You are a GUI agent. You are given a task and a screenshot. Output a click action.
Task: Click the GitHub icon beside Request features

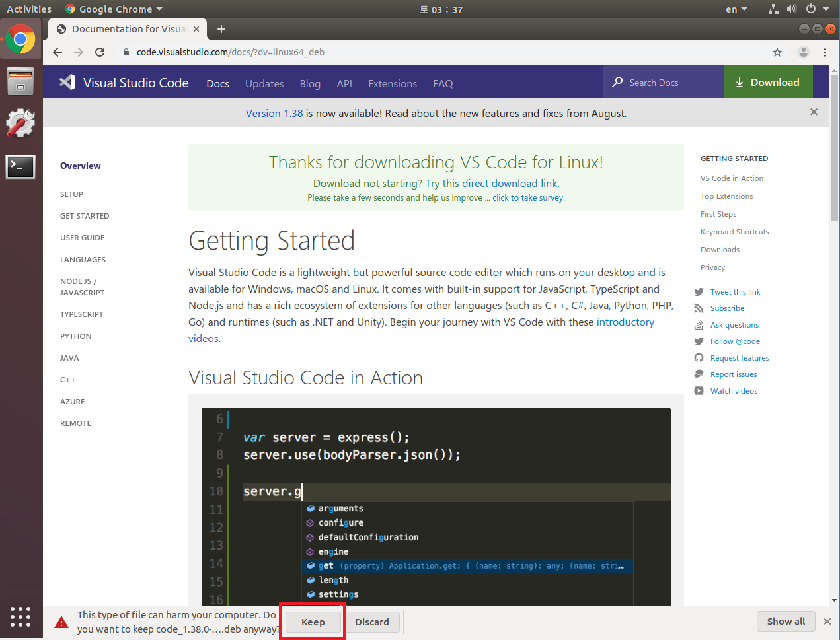(x=699, y=358)
